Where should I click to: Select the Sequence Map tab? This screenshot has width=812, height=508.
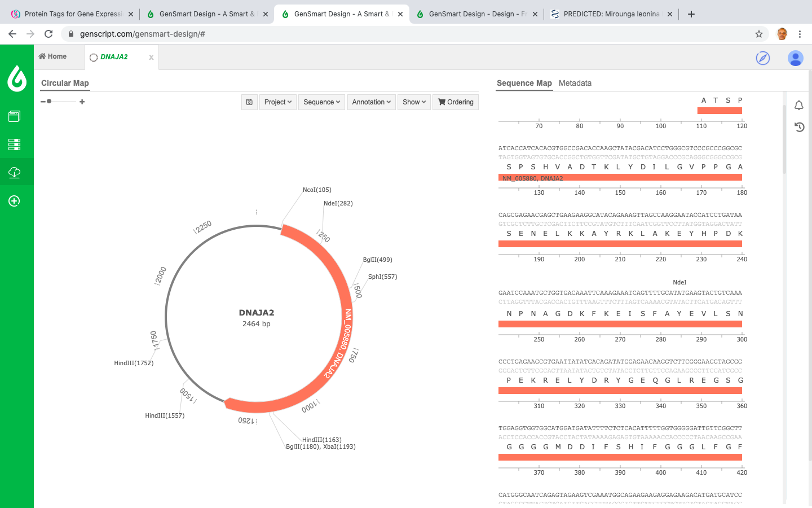tap(524, 83)
